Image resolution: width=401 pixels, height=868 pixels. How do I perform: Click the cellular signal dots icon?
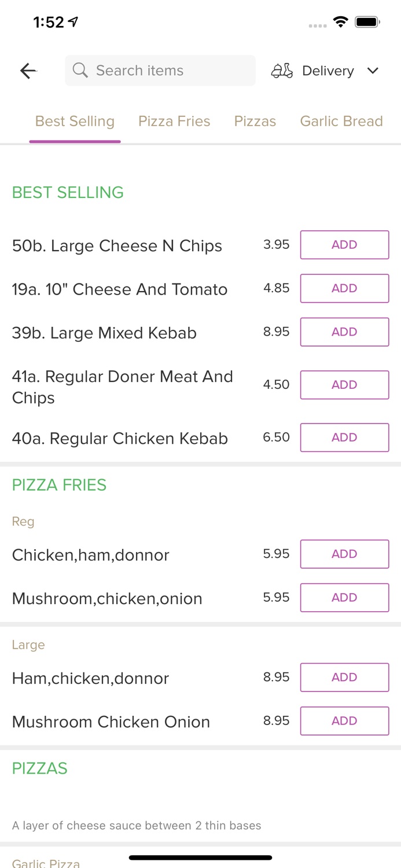tap(317, 26)
